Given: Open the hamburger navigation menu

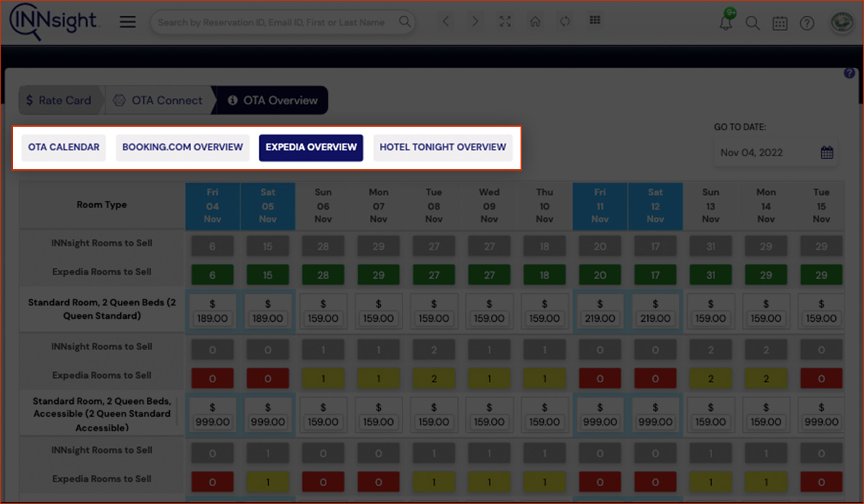Looking at the screenshot, I should tap(127, 22).
